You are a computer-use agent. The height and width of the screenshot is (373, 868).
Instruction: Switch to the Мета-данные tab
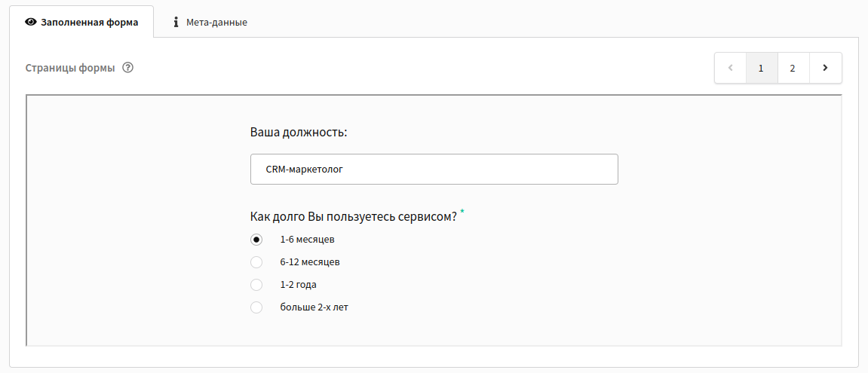click(209, 23)
